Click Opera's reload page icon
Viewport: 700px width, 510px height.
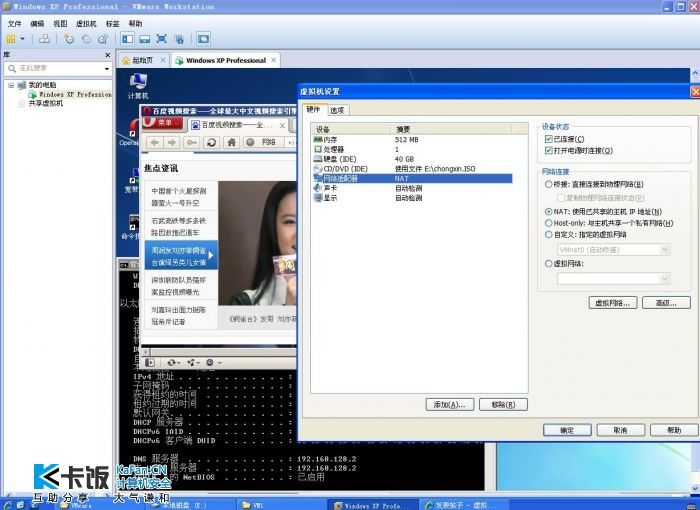click(212, 142)
